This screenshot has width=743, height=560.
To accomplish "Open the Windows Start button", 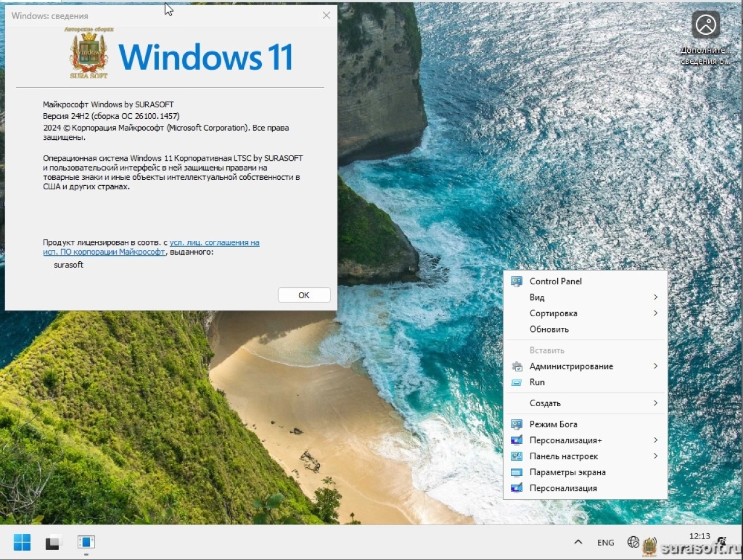I will [x=22, y=542].
